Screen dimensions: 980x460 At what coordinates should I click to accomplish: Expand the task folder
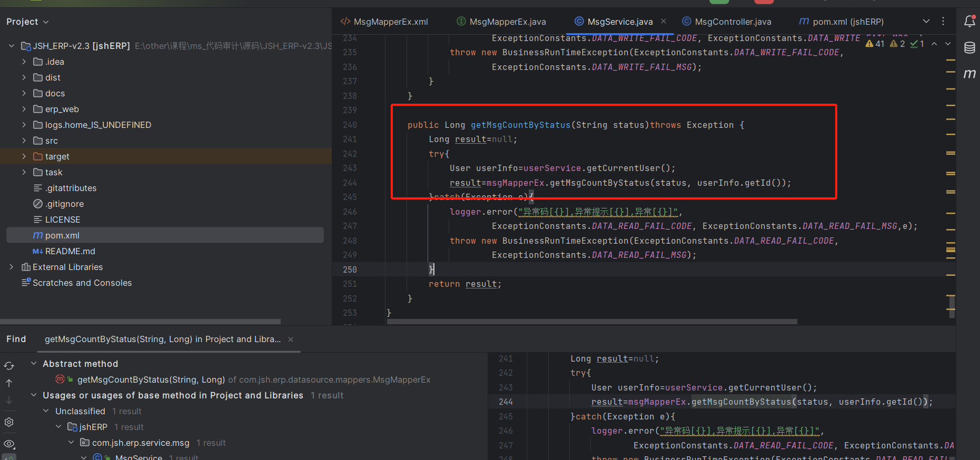tap(24, 172)
